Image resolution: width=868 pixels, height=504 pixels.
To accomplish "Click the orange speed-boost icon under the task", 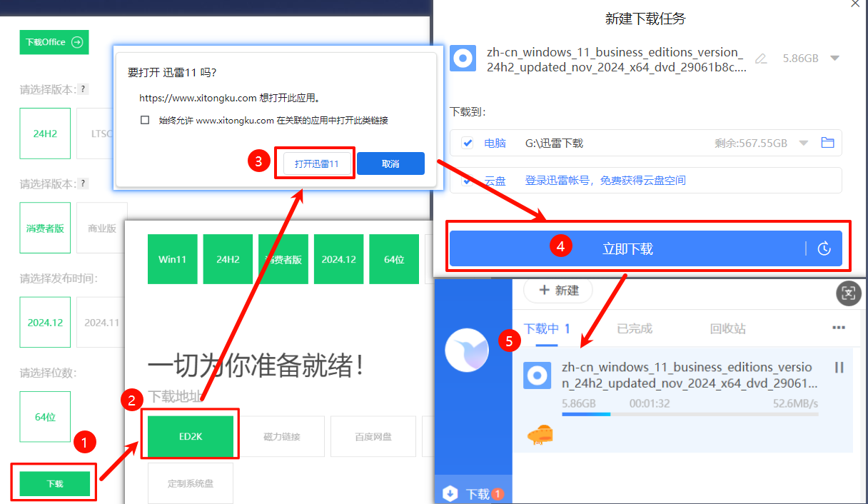I will (540, 435).
